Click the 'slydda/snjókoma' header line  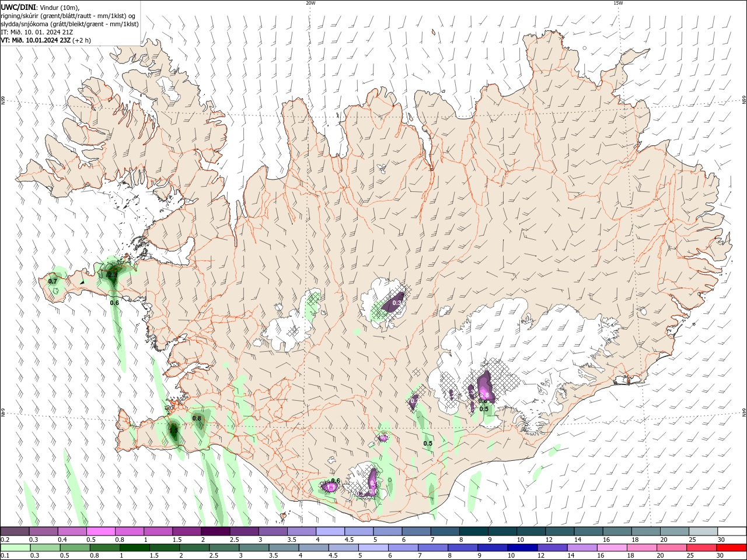click(69, 24)
